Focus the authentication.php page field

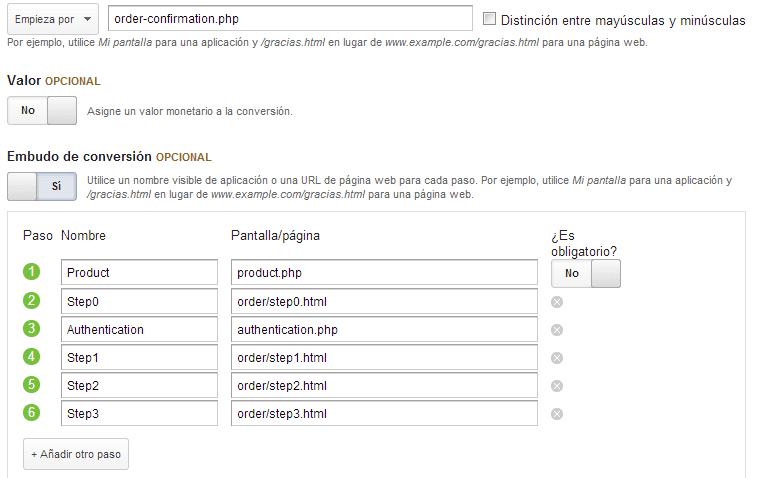[384, 330]
